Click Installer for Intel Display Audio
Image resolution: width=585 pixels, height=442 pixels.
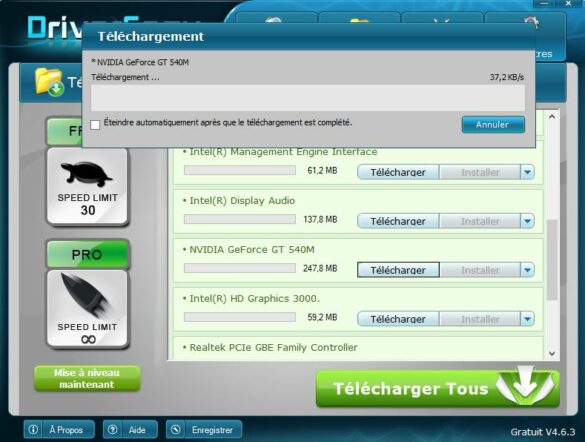point(480,221)
